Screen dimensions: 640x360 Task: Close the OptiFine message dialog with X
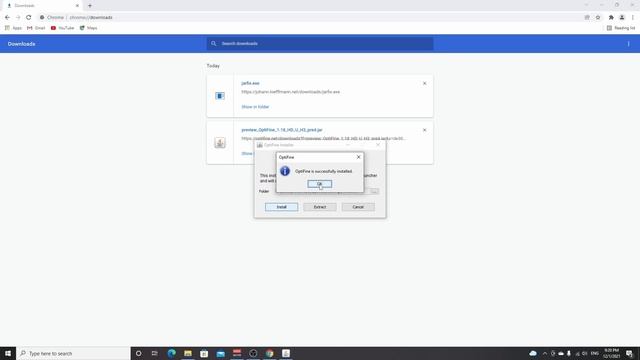click(358, 157)
